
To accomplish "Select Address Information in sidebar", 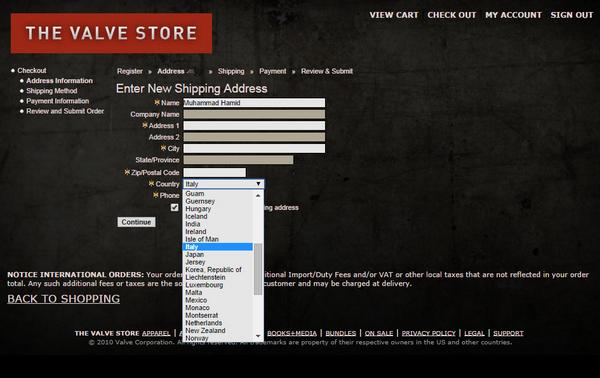I will [59, 81].
